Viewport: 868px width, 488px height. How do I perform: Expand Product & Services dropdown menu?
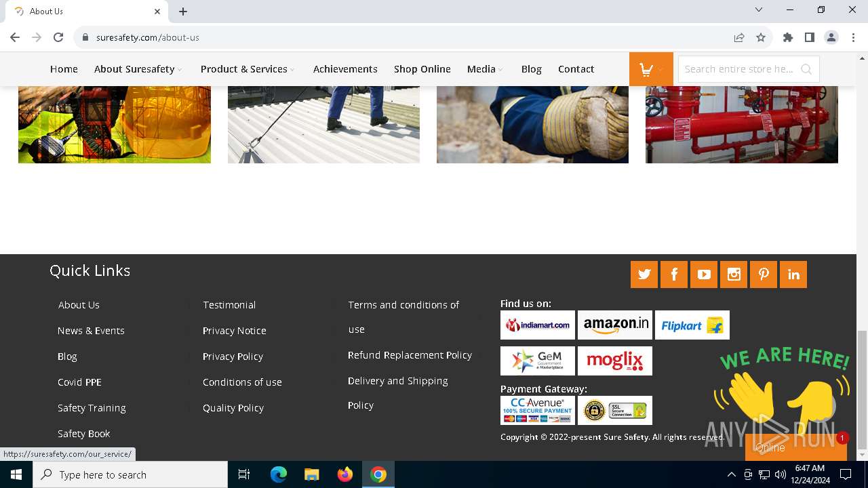(292, 70)
